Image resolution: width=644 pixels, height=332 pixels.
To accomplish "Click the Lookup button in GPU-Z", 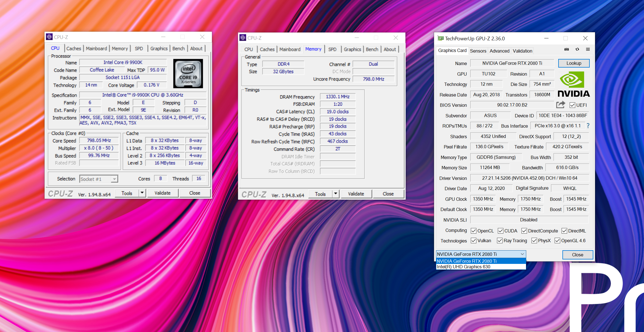I will coord(574,63).
